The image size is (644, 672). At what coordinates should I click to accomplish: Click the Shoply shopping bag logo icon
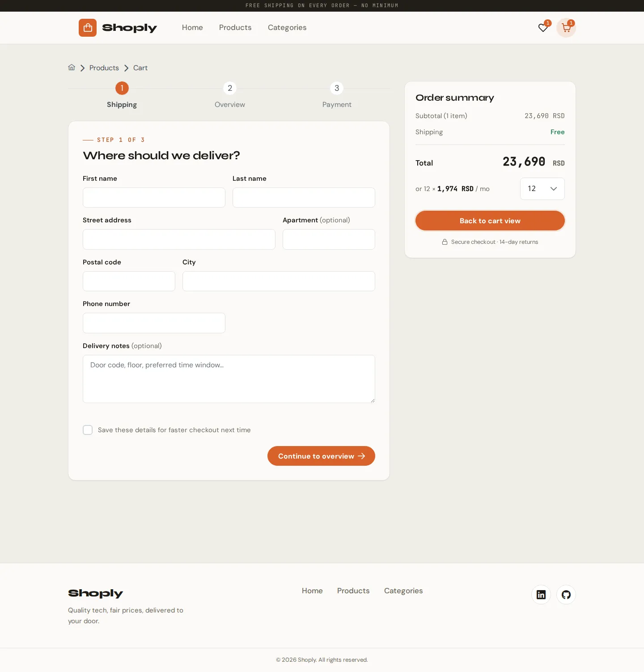click(88, 28)
